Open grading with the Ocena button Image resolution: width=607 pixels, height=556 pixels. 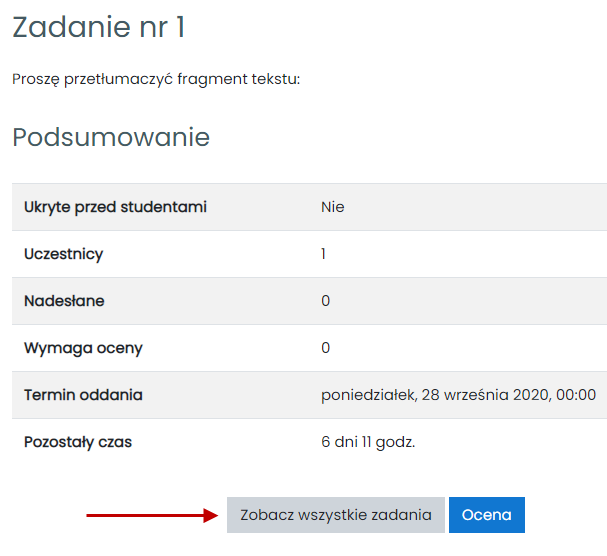pyautogui.click(x=486, y=515)
